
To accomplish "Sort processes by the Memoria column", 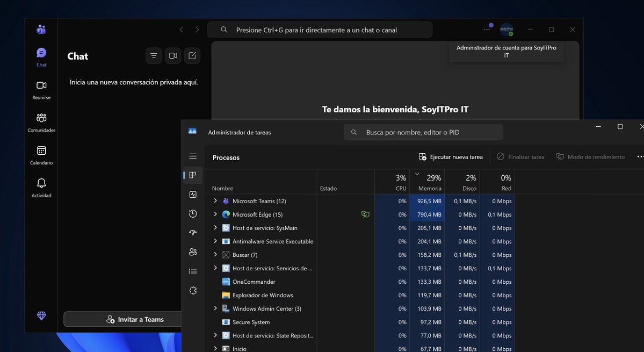I will point(427,182).
